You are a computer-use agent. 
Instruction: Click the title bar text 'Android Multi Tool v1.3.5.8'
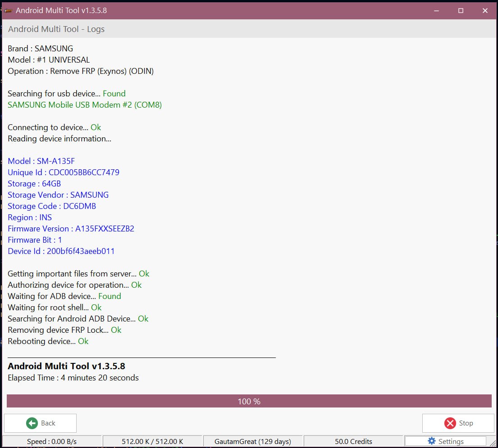tap(61, 10)
